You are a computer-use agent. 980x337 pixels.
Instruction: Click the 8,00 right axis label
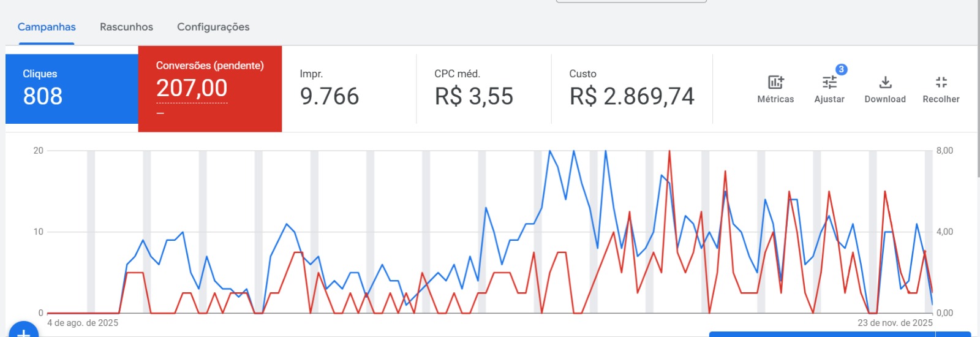944,151
